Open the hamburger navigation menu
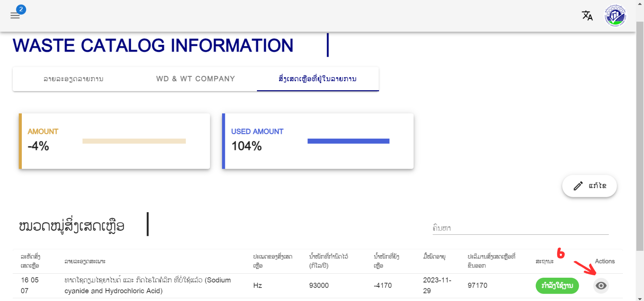The image size is (644, 301). [x=15, y=16]
